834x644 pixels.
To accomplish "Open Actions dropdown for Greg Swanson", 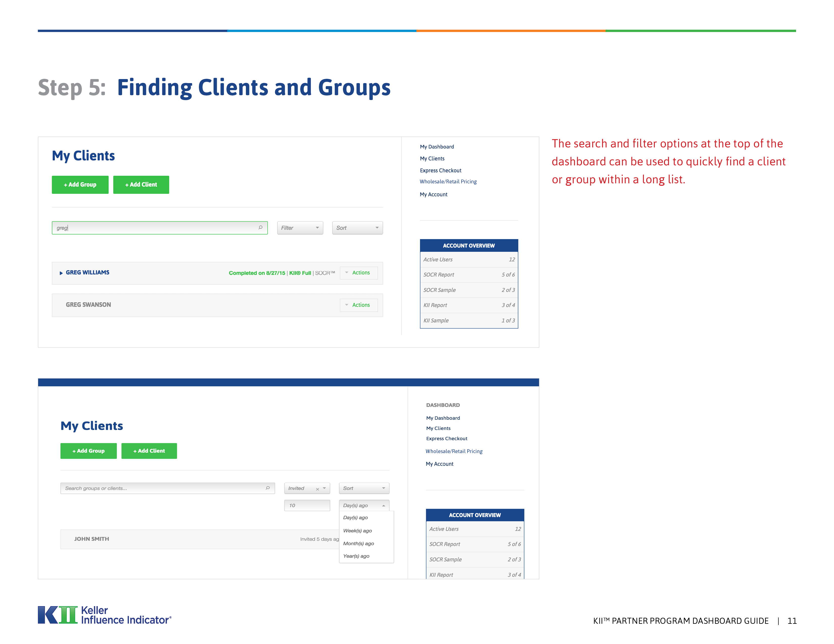I will pyautogui.click(x=359, y=305).
